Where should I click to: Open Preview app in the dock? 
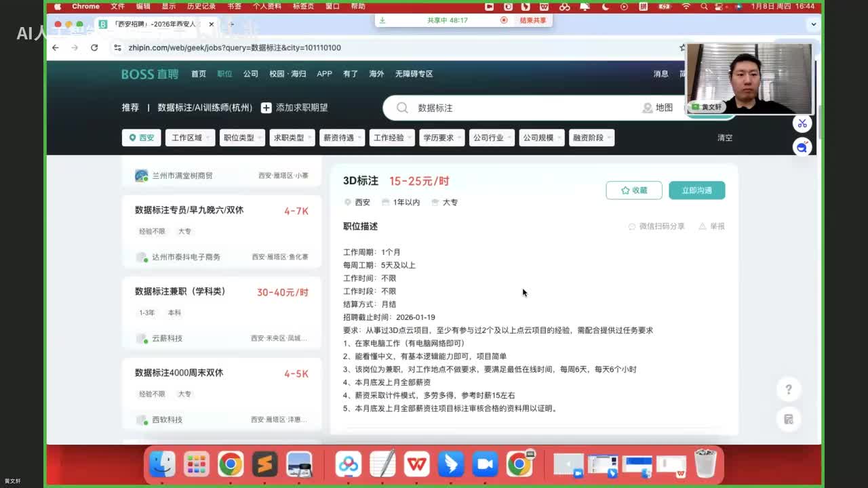click(x=299, y=464)
